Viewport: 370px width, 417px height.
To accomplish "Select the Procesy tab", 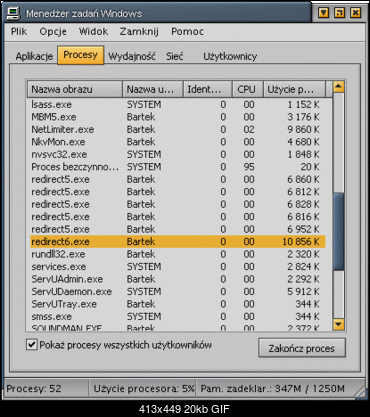I will point(81,55).
